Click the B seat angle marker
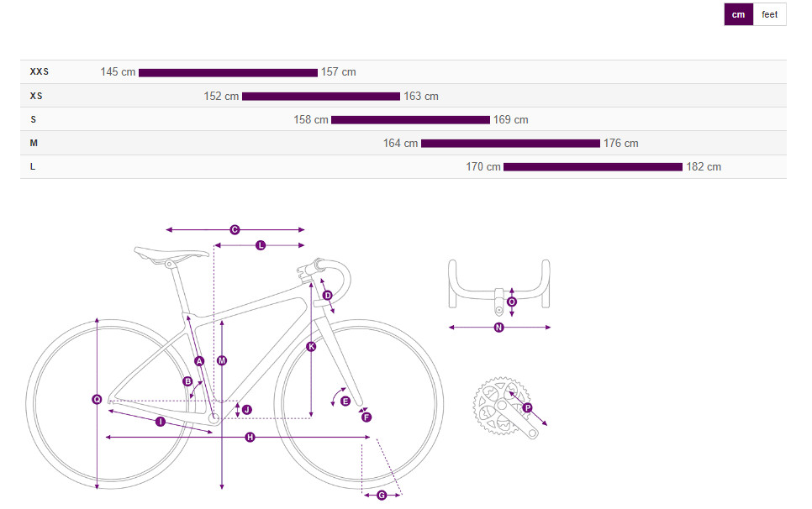 188,381
